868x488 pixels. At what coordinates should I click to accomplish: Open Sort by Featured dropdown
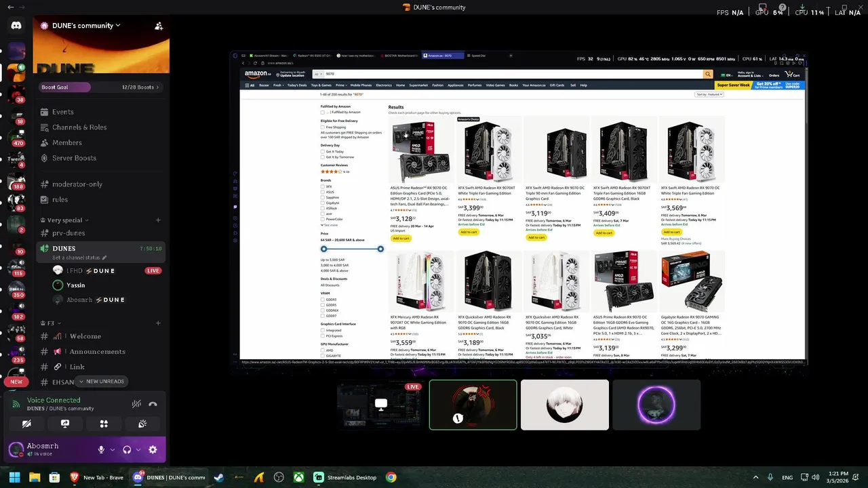point(709,94)
